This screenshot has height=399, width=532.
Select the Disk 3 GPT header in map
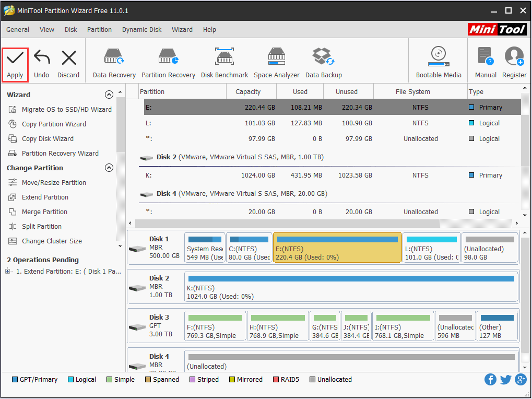[155, 326]
